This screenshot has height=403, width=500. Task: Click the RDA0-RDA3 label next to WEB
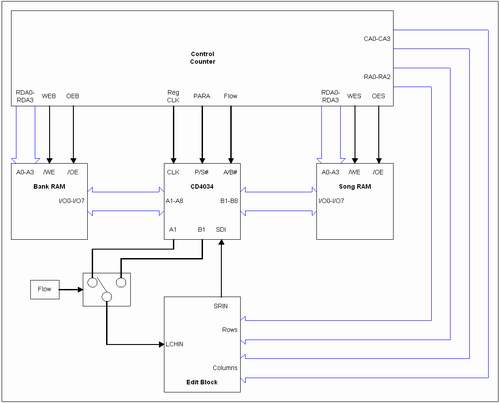coord(25,96)
